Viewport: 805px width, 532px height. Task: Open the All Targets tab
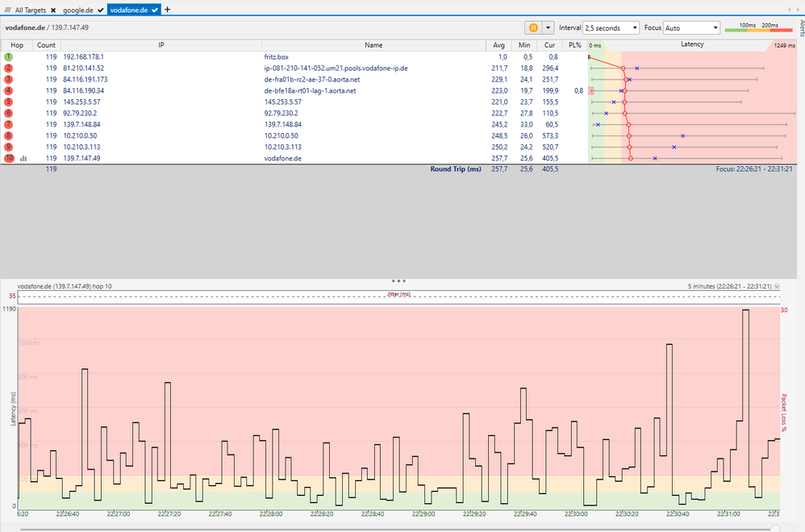[x=30, y=10]
